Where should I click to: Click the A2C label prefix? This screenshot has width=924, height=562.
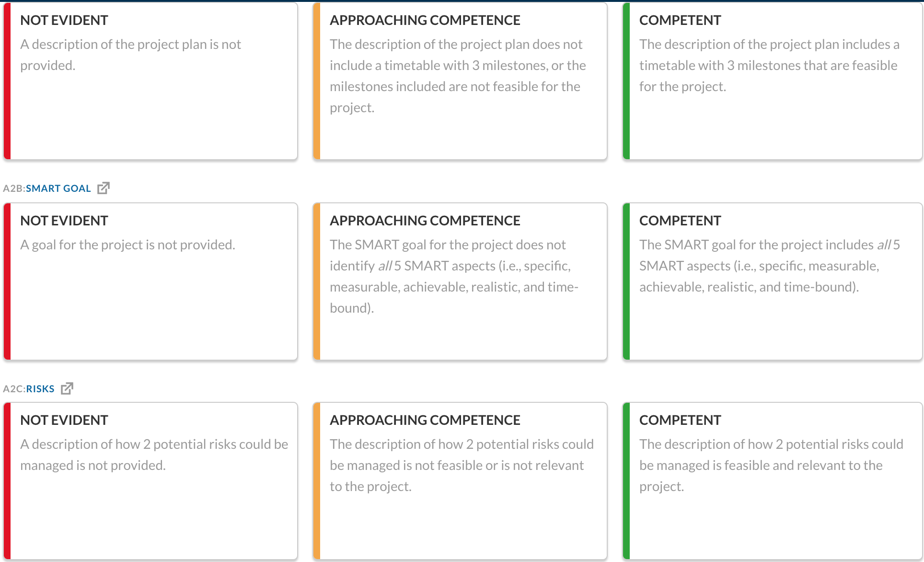[x=14, y=389]
